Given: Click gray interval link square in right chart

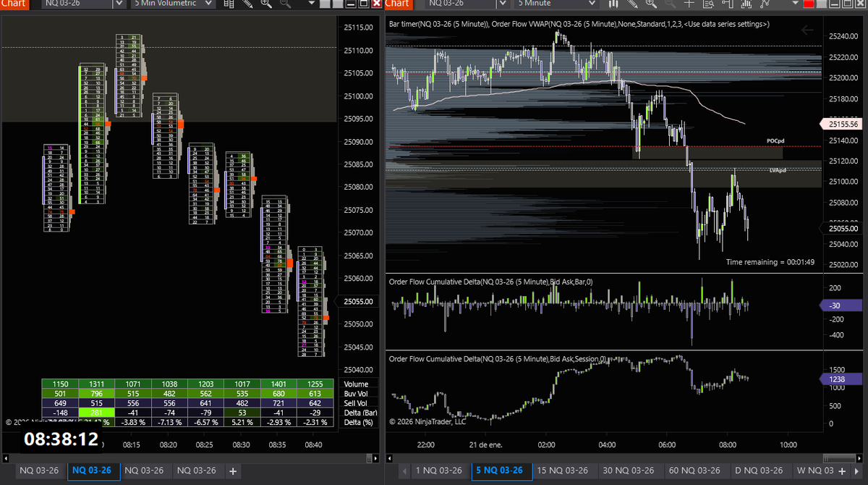Looking at the screenshot, I should [x=822, y=4].
